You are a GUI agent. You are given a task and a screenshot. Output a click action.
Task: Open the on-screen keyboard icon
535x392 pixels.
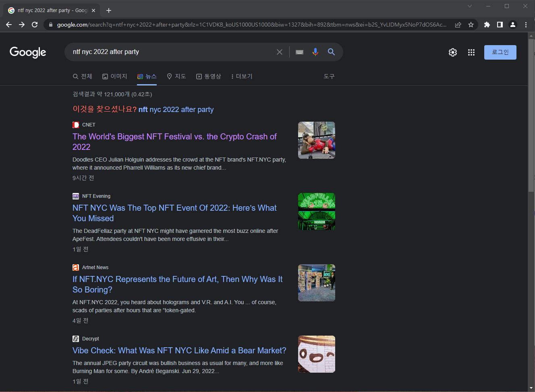(299, 52)
